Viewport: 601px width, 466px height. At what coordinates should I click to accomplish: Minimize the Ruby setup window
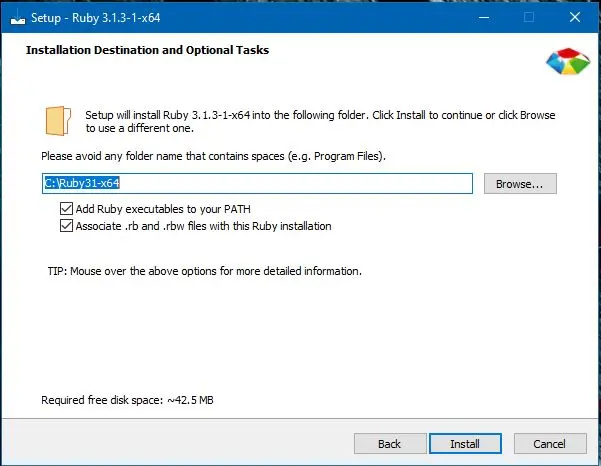(x=484, y=17)
